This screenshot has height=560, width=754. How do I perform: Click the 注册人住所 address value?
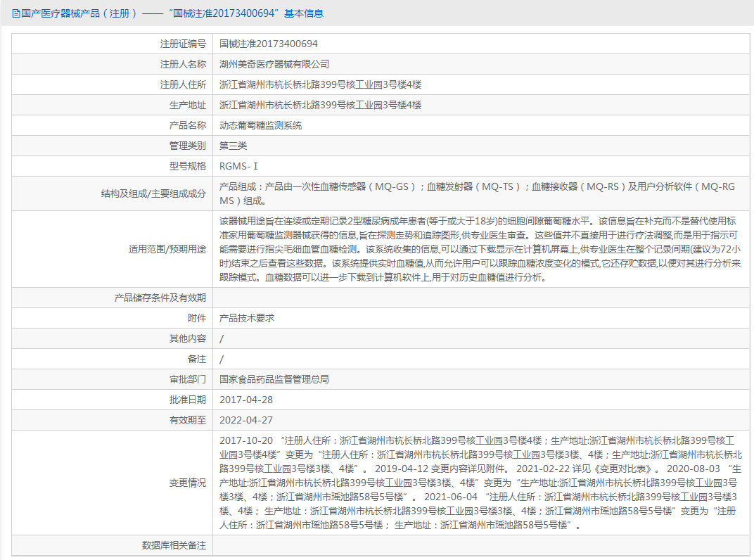pos(320,84)
